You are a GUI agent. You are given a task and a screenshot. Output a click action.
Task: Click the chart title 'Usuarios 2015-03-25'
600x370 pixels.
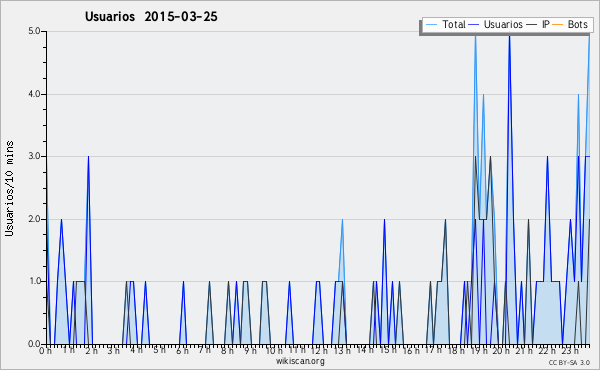pyautogui.click(x=151, y=17)
